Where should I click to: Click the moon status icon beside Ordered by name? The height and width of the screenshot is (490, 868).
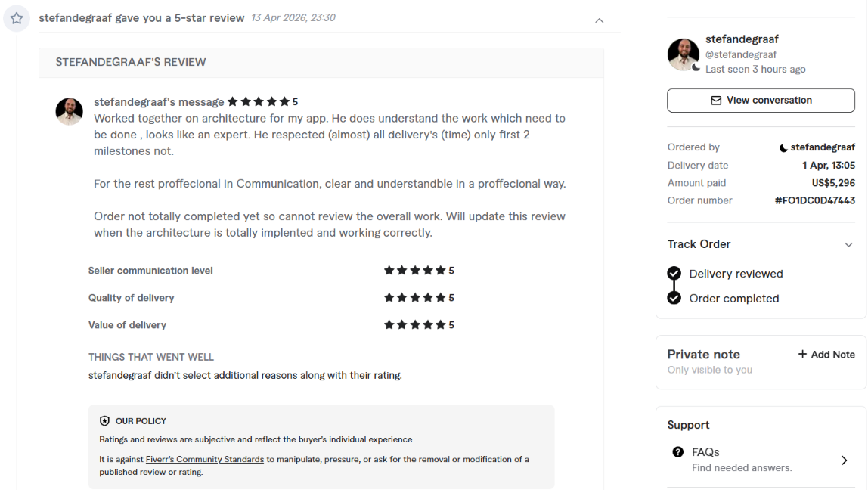[x=783, y=147]
